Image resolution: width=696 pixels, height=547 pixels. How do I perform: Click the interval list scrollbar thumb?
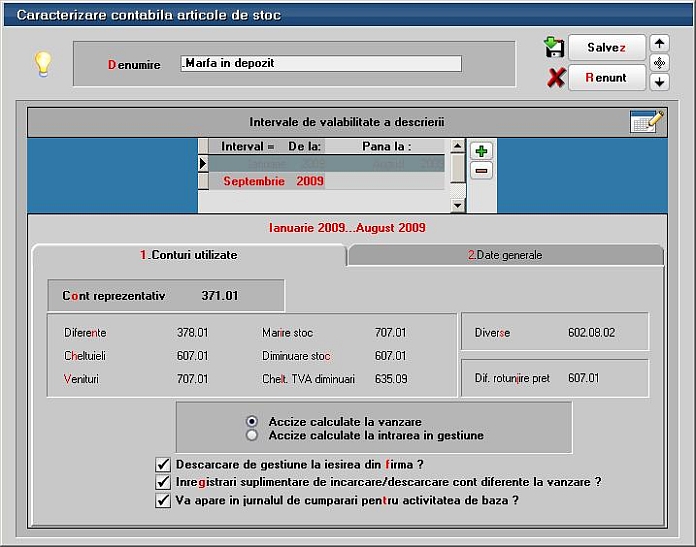458,168
